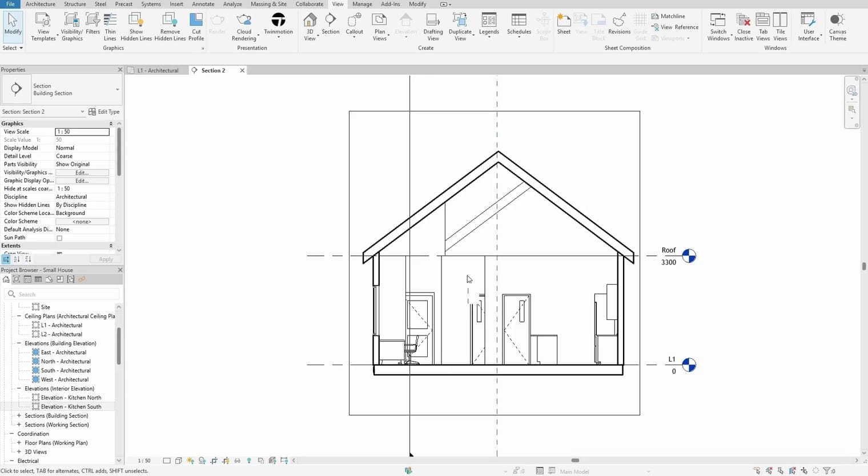Image resolution: width=868 pixels, height=476 pixels.
Task: Click Show Hidden Lines tool
Action: coord(136,27)
